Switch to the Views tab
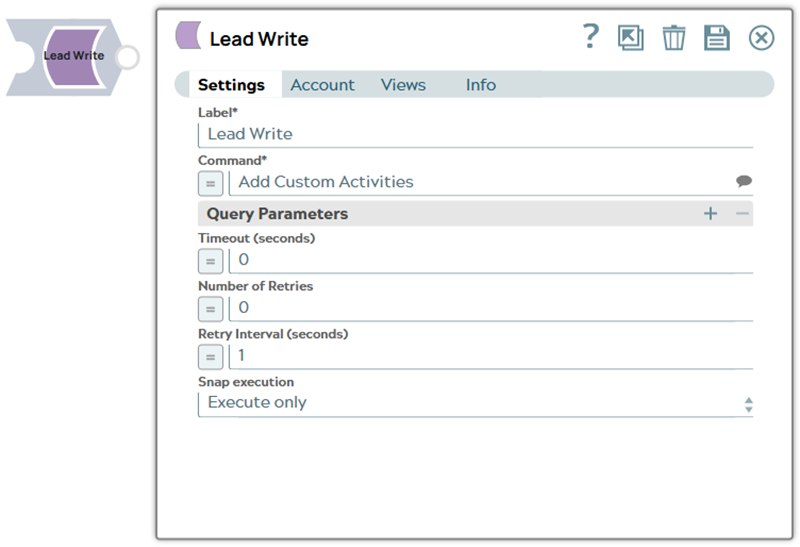This screenshot has width=800, height=547. point(403,85)
